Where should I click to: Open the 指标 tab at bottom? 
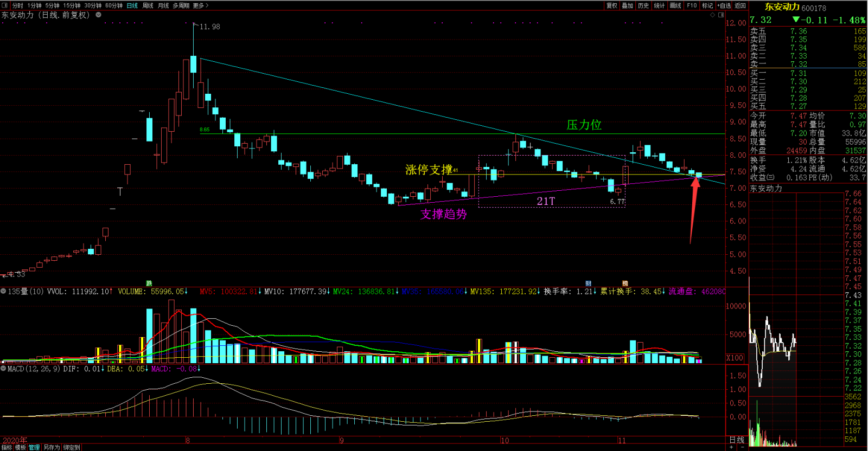(7, 447)
